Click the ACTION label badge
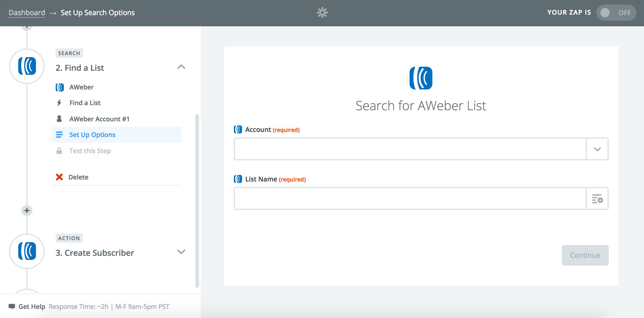This screenshot has height=318, width=644. [x=69, y=238]
